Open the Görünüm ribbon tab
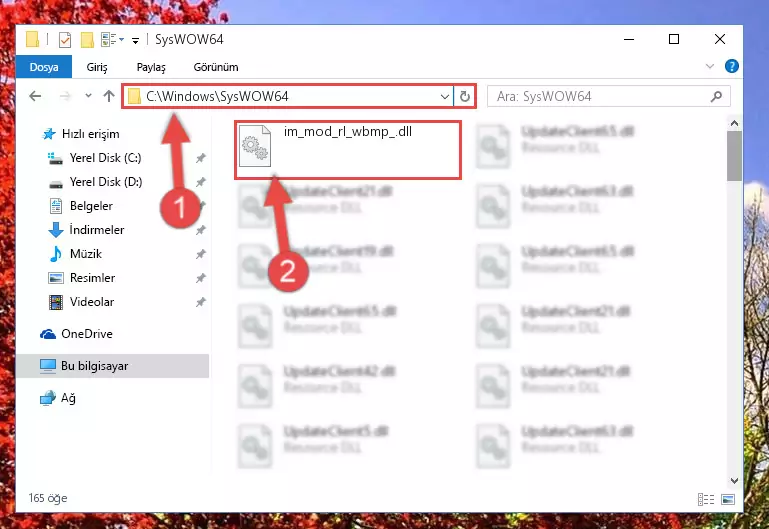 216,67
